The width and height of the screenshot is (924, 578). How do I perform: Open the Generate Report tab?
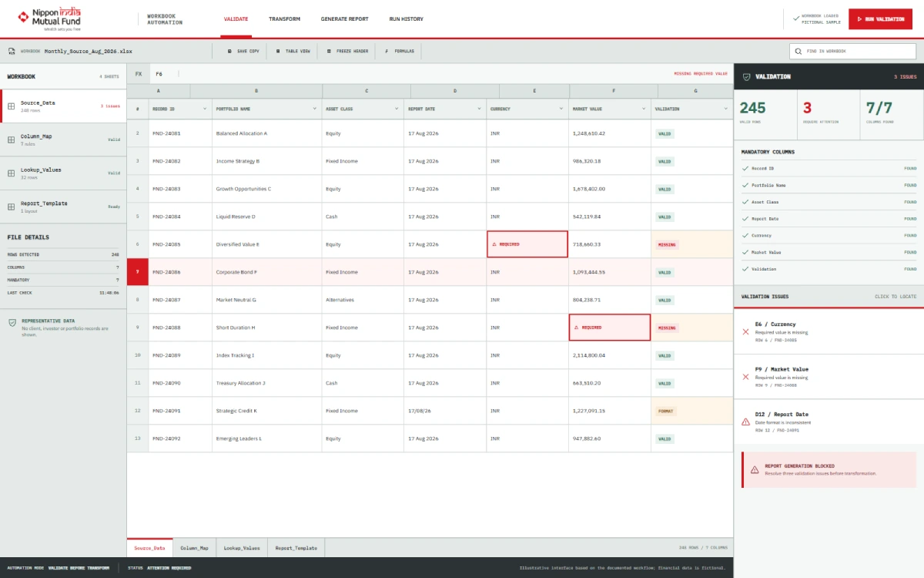pos(344,18)
